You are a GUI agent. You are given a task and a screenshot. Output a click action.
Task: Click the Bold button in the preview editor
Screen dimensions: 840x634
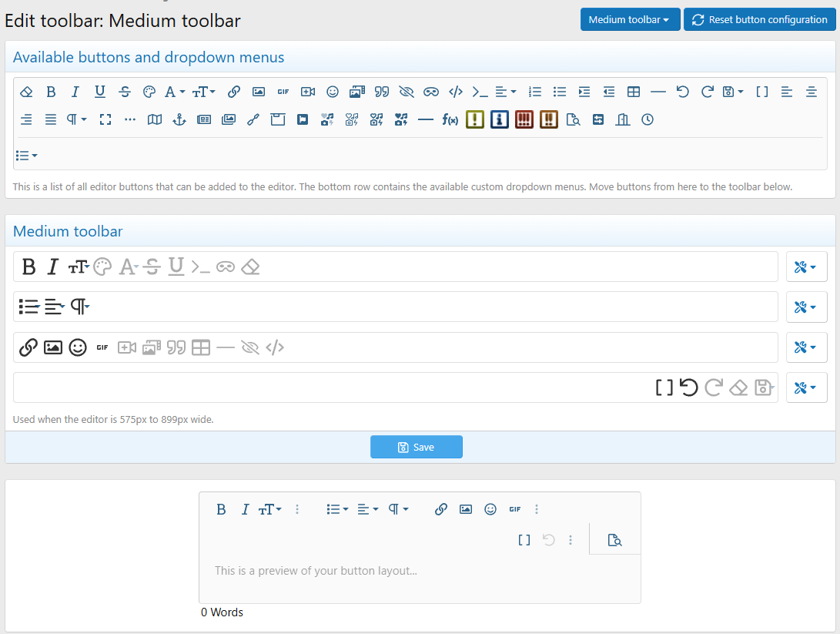[221, 509]
